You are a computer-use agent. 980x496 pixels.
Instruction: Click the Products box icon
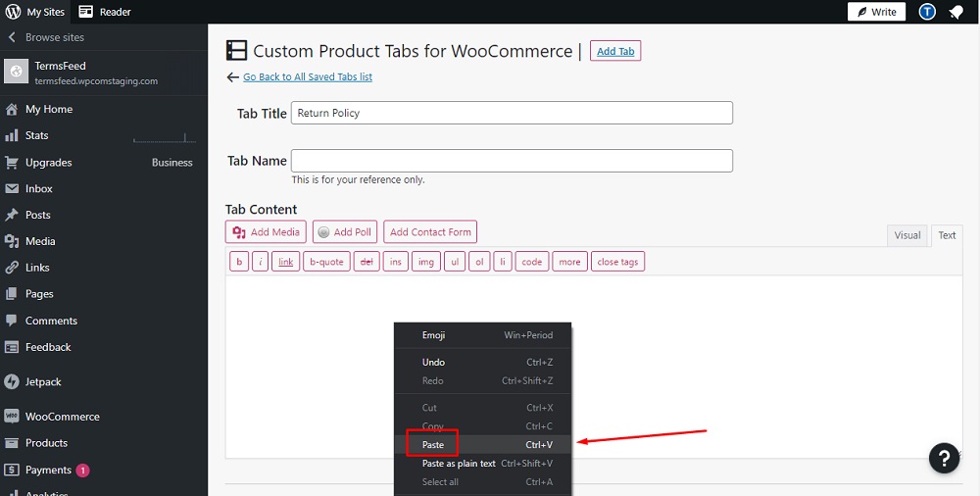(11, 443)
